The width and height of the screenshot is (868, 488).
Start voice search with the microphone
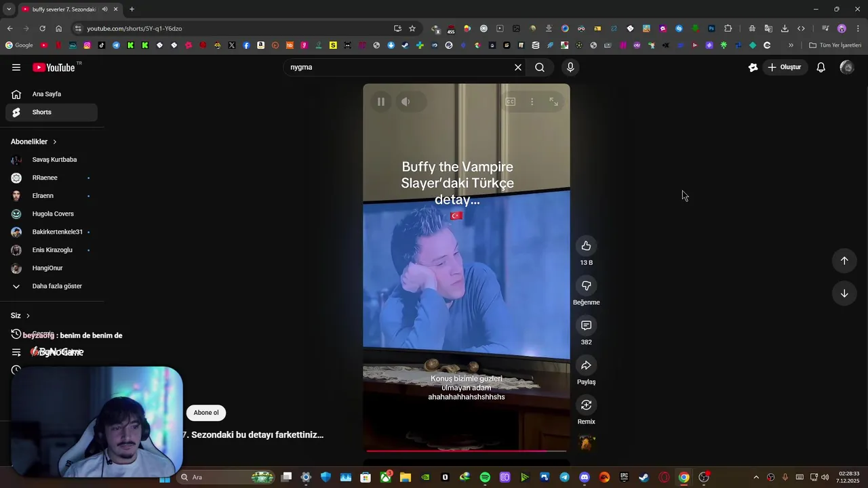570,67
